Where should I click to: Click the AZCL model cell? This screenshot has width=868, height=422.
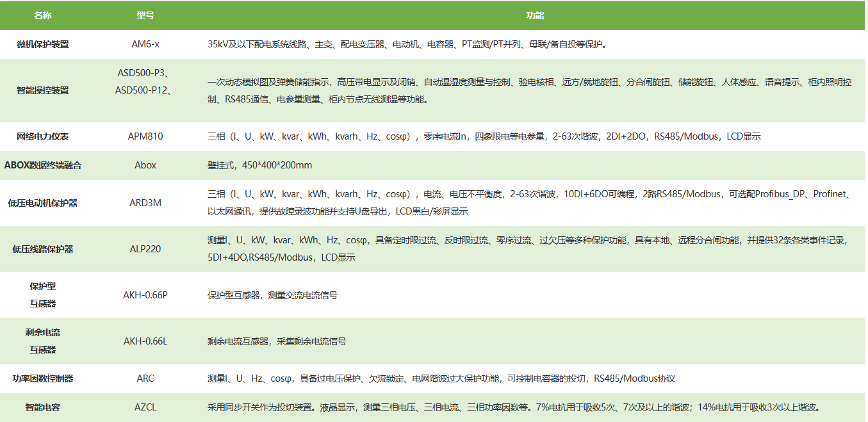145,407
